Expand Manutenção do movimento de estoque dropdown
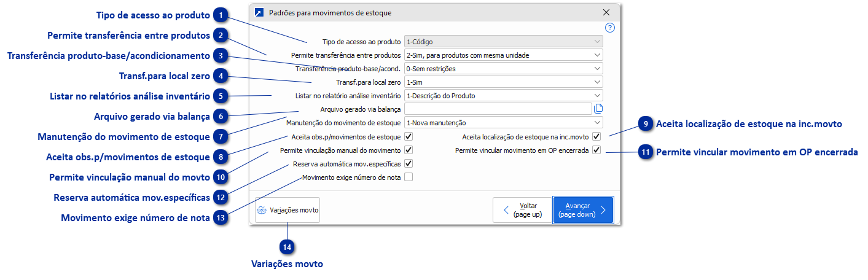Screen dimensions: 868x280 503,123
